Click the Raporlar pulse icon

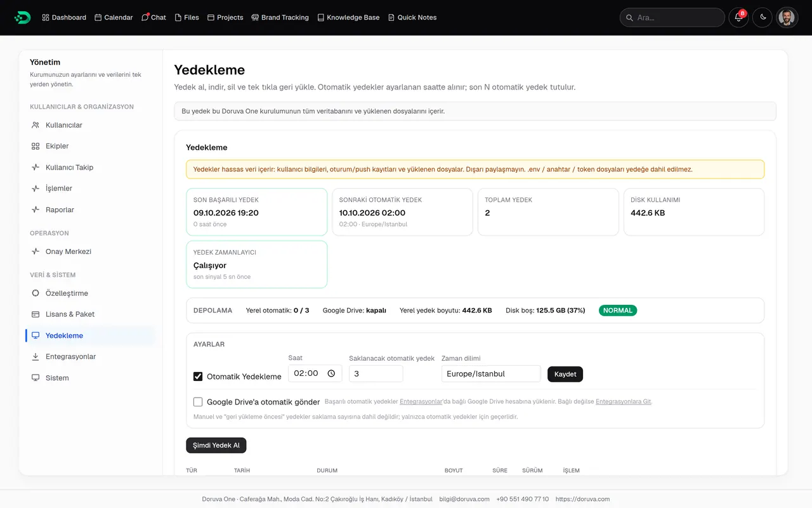(x=36, y=210)
